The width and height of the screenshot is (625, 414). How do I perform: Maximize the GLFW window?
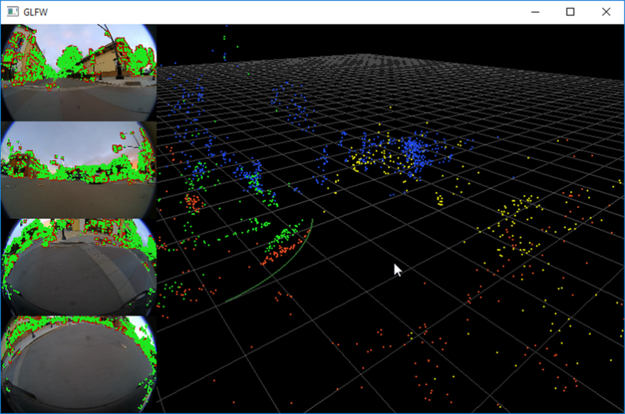coord(570,12)
